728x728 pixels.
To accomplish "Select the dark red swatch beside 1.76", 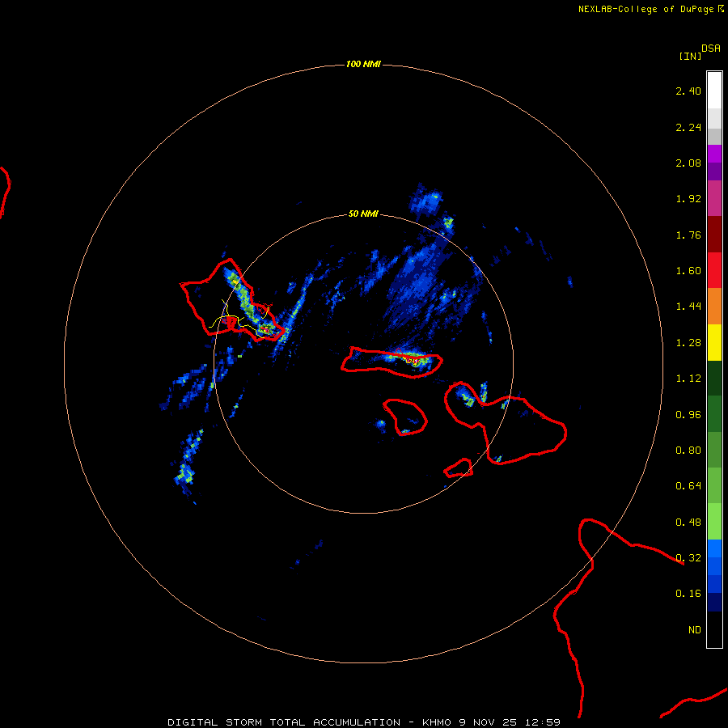I will (x=714, y=235).
